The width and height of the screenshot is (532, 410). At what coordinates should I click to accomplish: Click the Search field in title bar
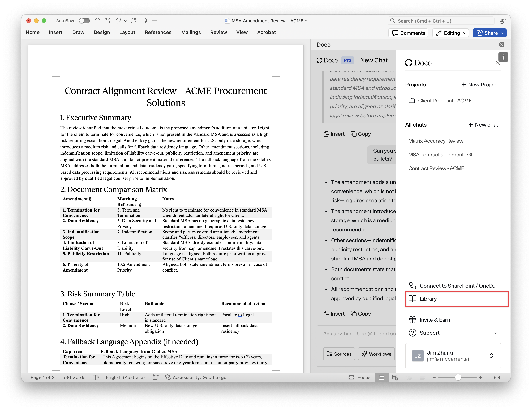pyautogui.click(x=441, y=21)
